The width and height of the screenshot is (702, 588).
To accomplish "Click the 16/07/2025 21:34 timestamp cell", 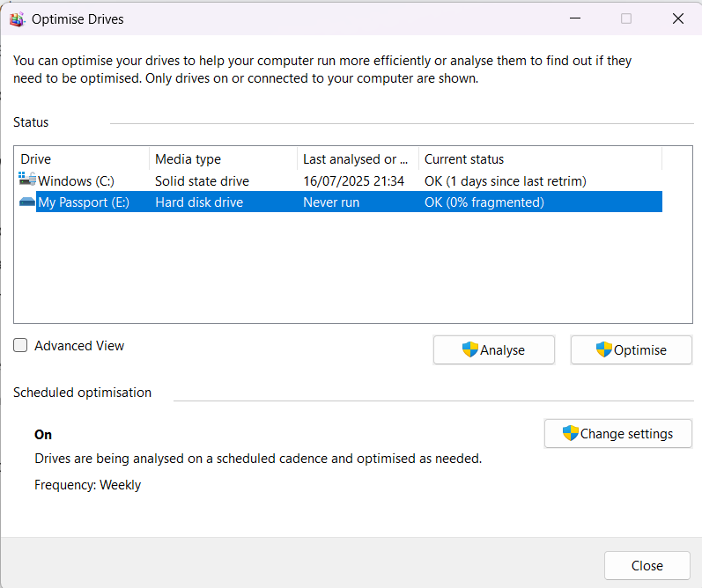I will [x=353, y=181].
